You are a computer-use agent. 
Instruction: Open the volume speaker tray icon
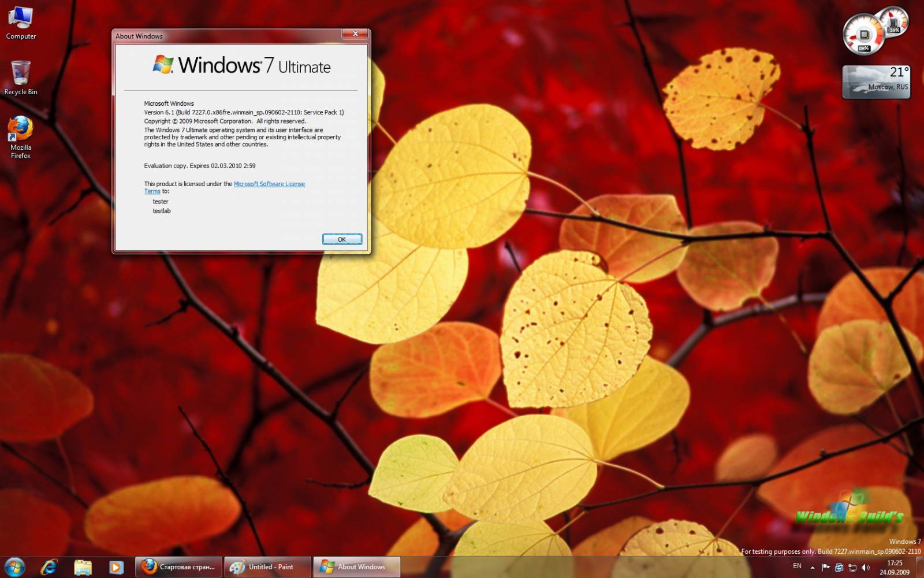click(x=866, y=568)
